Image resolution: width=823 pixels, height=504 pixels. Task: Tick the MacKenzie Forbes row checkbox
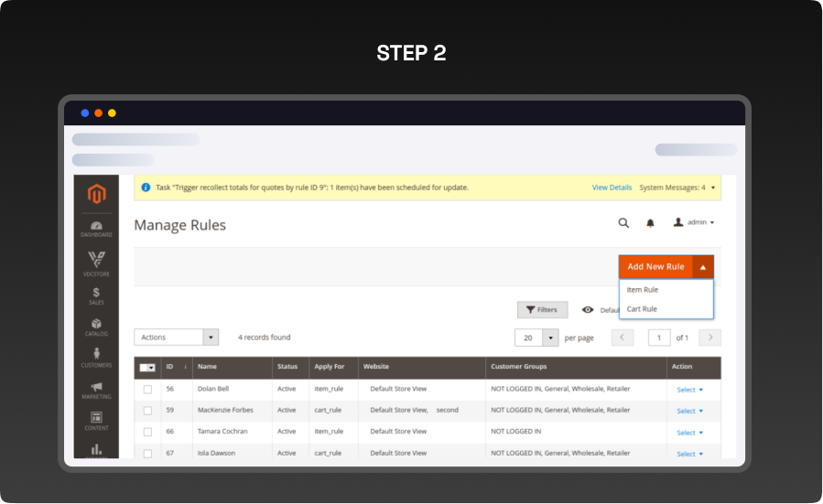tap(147, 411)
